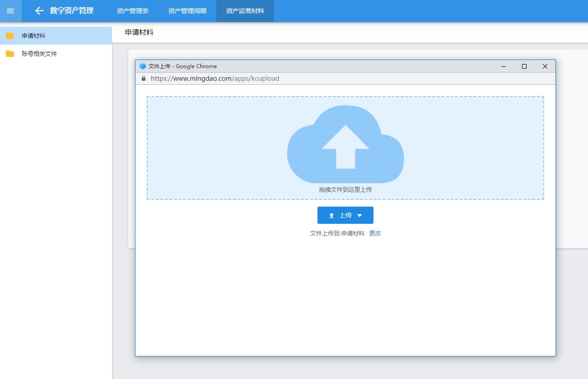Click the 数字资产管理 app title
This screenshot has height=379, width=588.
(72, 11)
